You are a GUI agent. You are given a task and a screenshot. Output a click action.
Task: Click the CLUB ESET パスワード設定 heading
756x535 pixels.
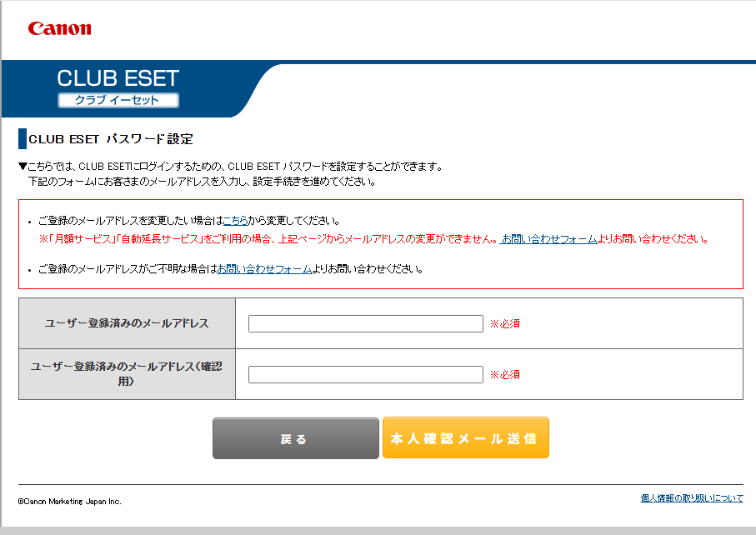tap(111, 139)
